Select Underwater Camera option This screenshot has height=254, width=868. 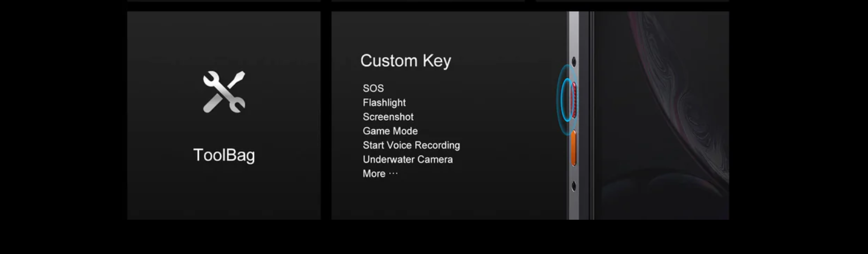click(408, 159)
